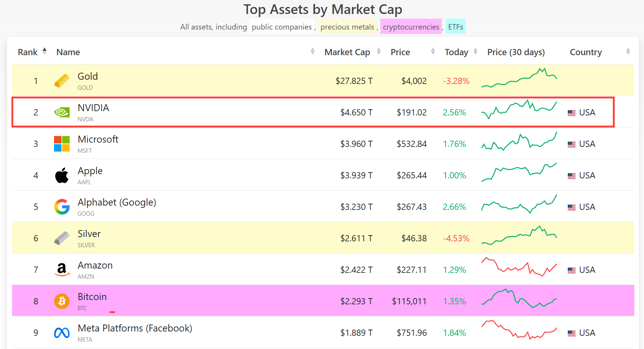
Task: Sort the table by Rank arrows
Action: (x=44, y=51)
